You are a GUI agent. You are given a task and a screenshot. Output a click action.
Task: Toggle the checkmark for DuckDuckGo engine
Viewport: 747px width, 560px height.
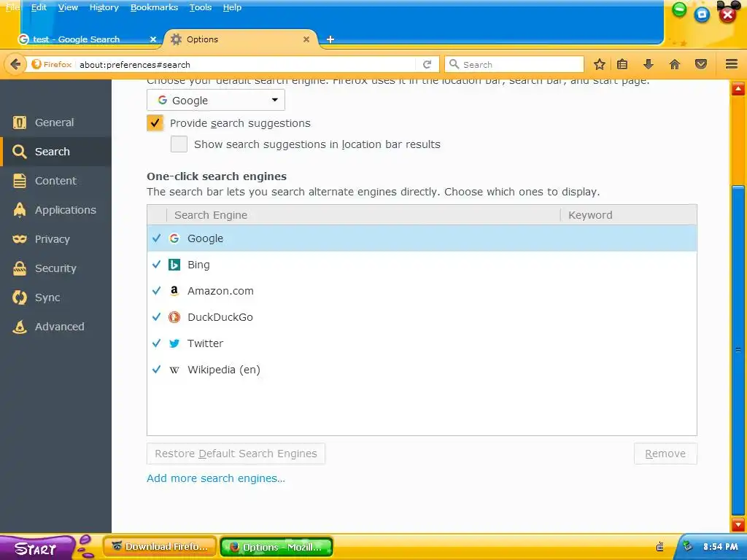pyautogui.click(x=156, y=316)
